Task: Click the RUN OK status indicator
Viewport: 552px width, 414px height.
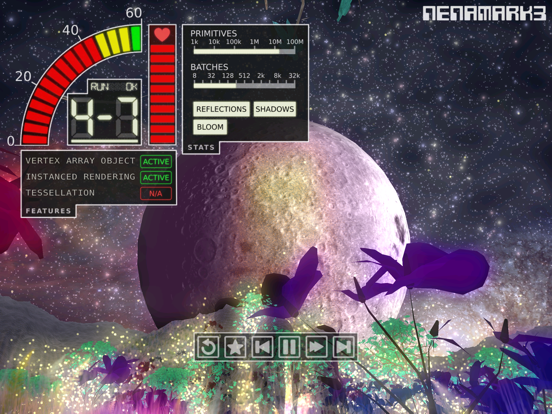Action: click(114, 87)
